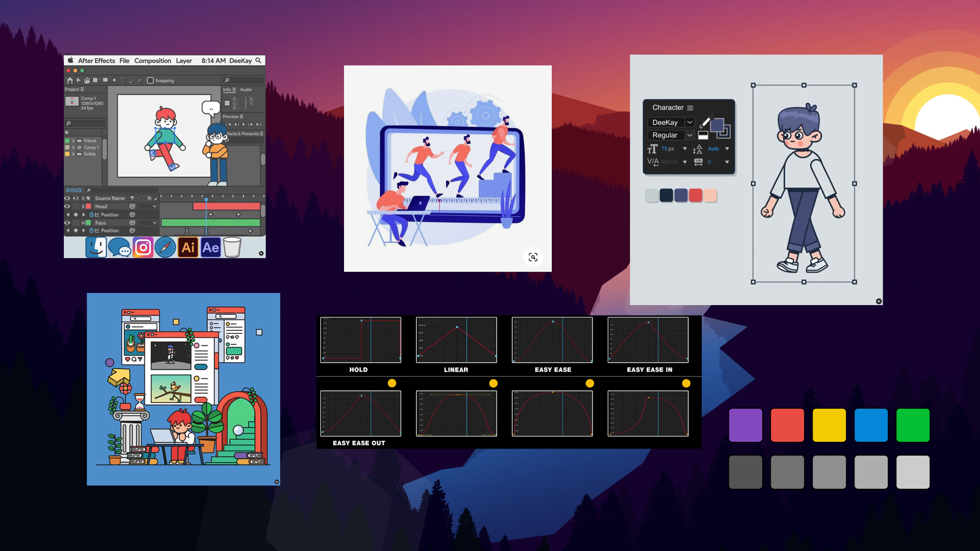Image resolution: width=980 pixels, height=551 pixels.
Task: Expand the friend folder in Project
Action: 73,141
